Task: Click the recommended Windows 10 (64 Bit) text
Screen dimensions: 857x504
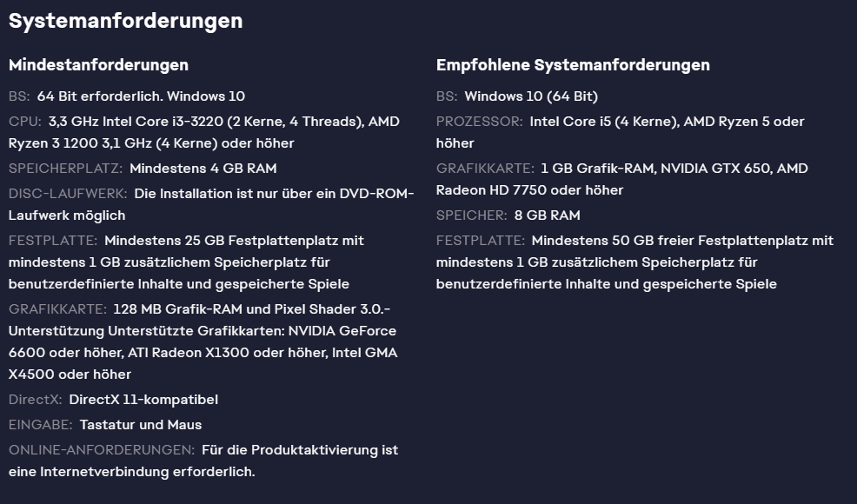Action: click(531, 96)
